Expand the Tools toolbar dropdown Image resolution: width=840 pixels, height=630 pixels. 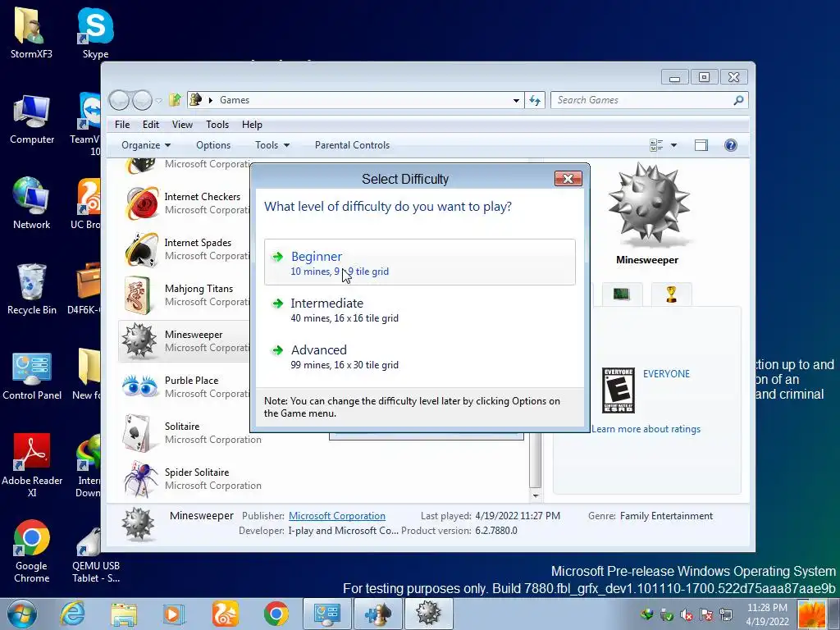point(272,145)
